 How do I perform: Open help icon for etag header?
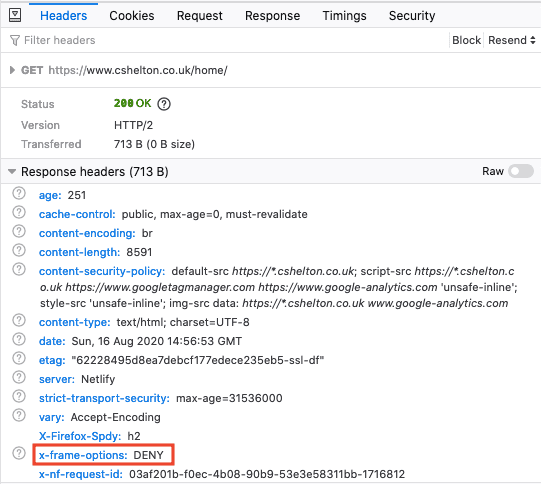pyautogui.click(x=19, y=358)
